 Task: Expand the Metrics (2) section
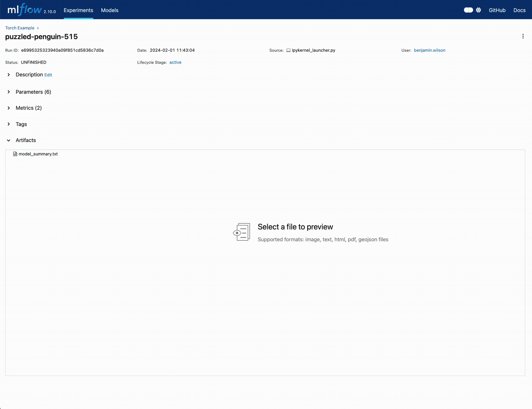[9, 108]
